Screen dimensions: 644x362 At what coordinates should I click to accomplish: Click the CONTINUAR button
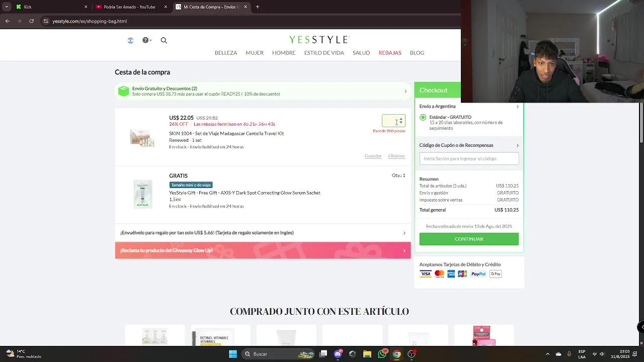[x=469, y=239]
